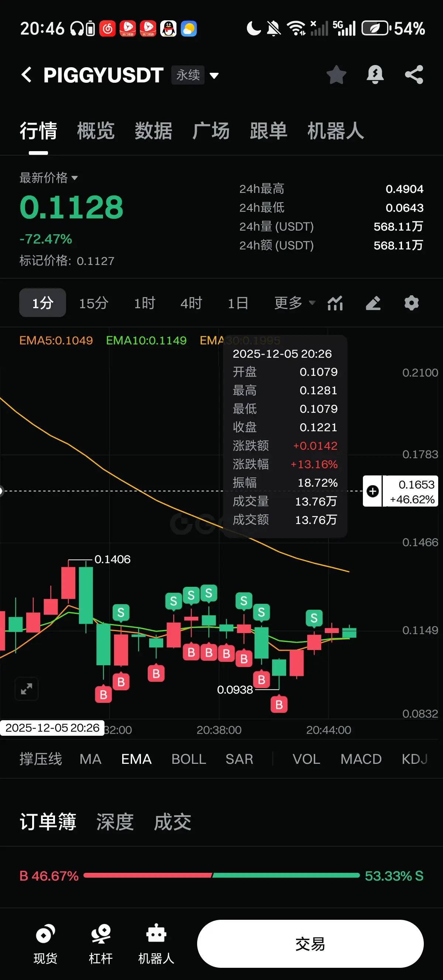Open the drawing pencil tool
Image resolution: width=443 pixels, height=980 pixels.
pyautogui.click(x=373, y=303)
